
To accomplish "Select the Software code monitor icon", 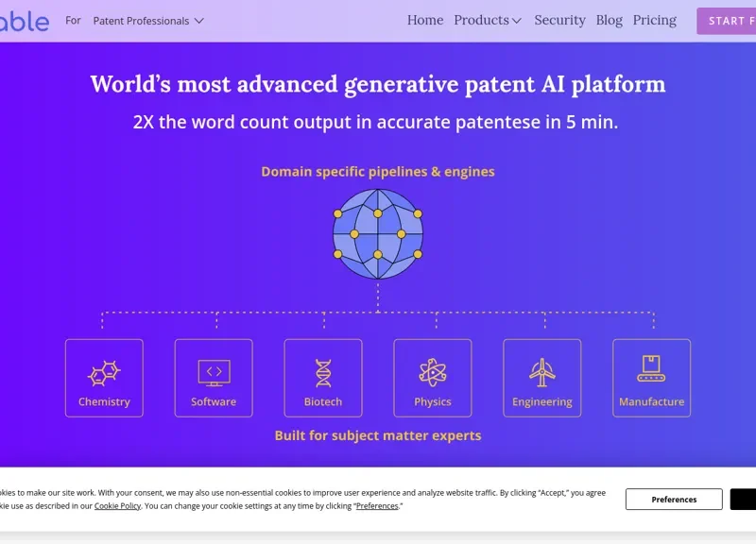I will click(x=214, y=372).
